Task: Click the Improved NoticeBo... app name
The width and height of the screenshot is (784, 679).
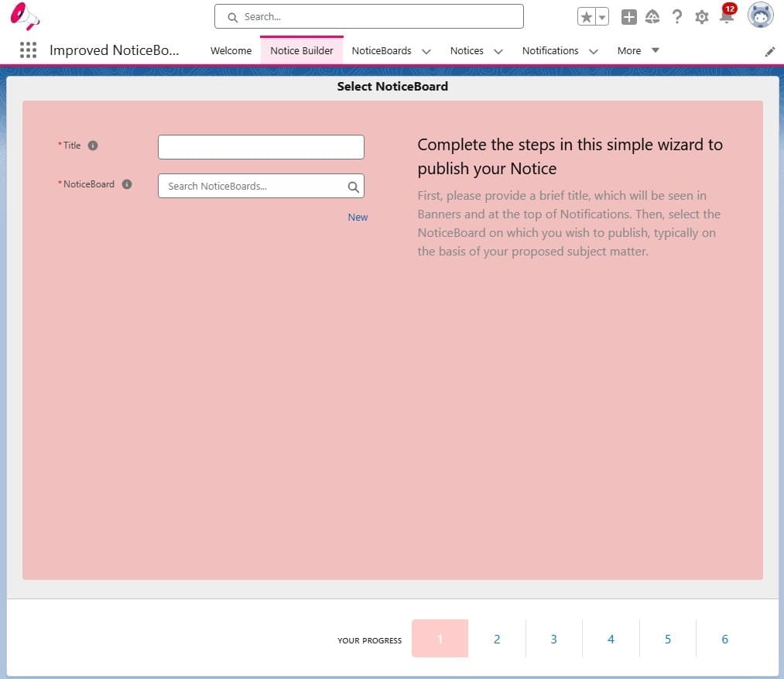Action: (x=114, y=50)
